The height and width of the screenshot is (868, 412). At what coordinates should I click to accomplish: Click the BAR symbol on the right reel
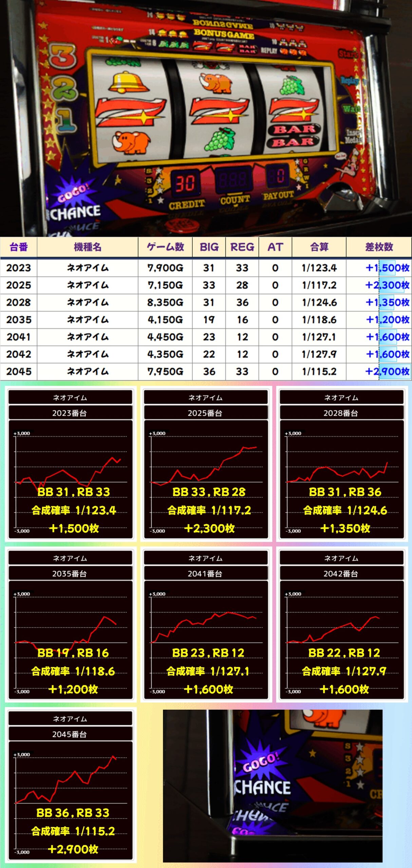[x=295, y=136]
